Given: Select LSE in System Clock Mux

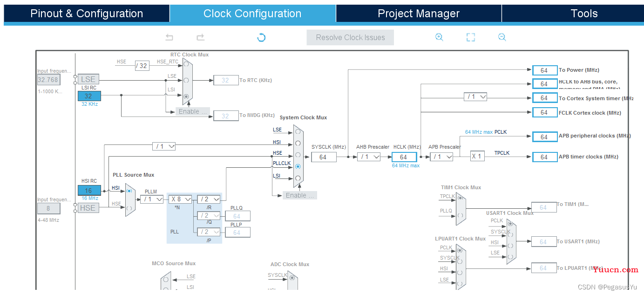Looking at the screenshot, I should (x=298, y=131).
